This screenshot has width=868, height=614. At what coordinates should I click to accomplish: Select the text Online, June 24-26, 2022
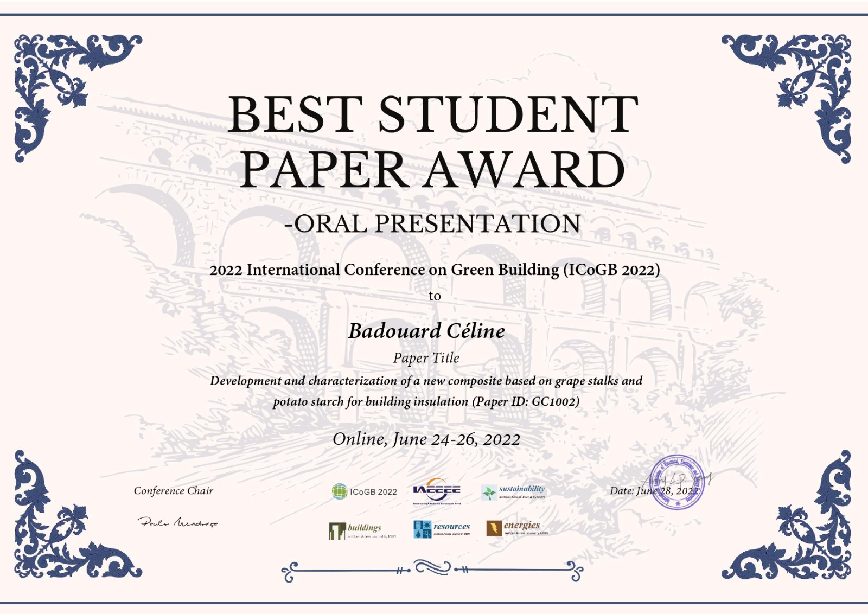[426, 439]
